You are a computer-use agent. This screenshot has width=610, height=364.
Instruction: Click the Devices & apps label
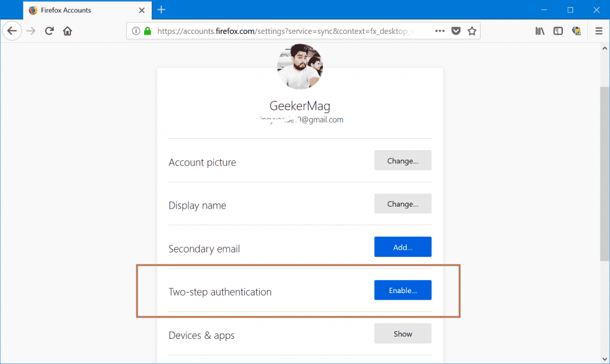pyautogui.click(x=201, y=335)
